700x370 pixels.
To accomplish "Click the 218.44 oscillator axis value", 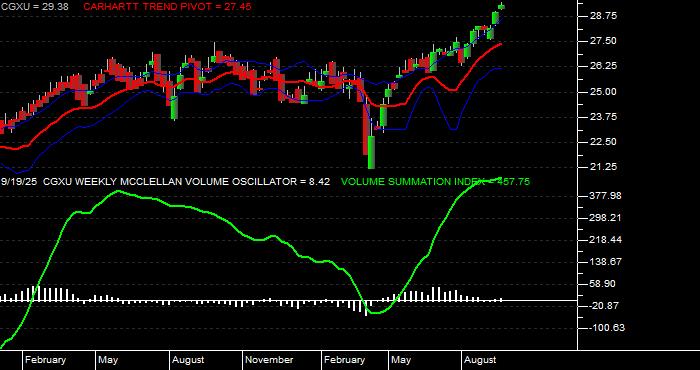I will (x=605, y=240).
